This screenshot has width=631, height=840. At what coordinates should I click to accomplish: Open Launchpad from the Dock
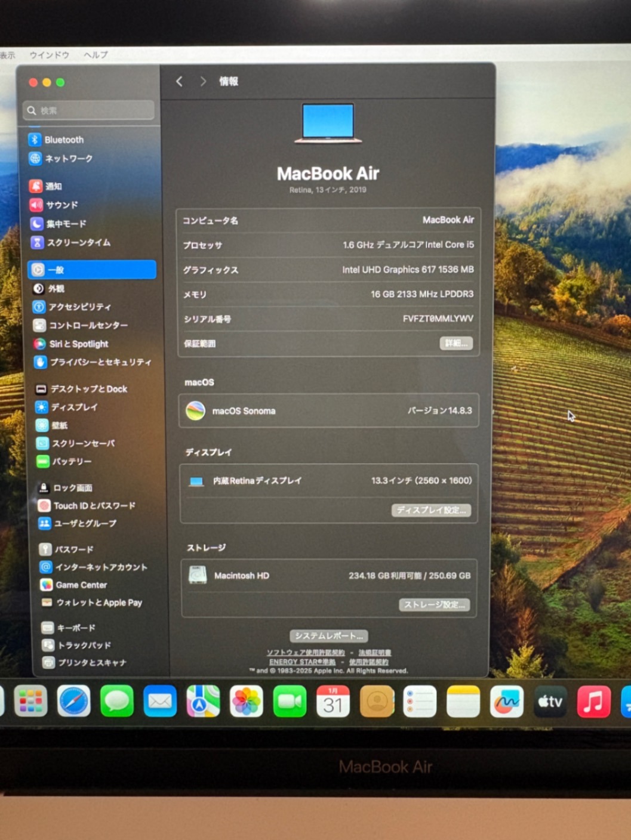pos(30,701)
